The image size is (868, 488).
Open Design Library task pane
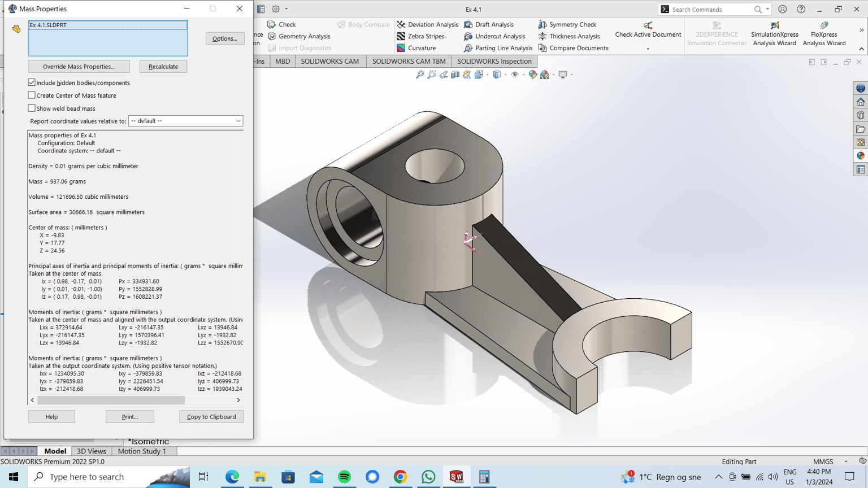861,115
